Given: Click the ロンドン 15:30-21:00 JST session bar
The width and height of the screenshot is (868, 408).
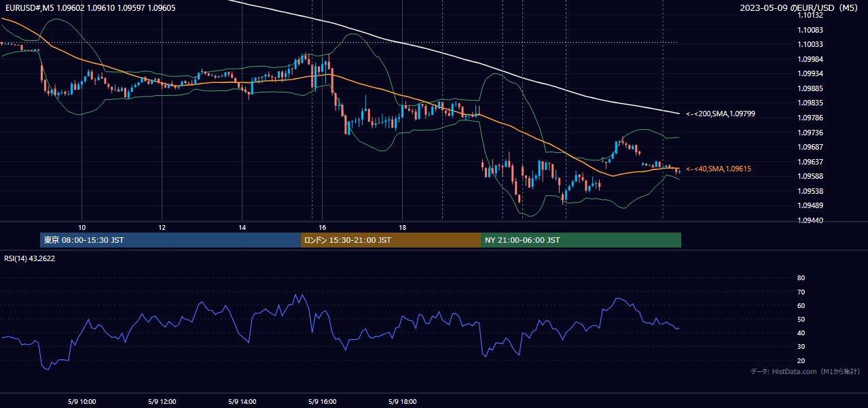Looking at the screenshot, I should pyautogui.click(x=391, y=240).
